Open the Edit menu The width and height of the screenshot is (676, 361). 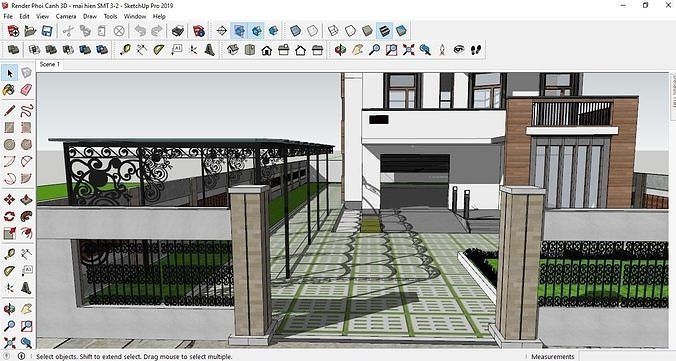click(24, 16)
